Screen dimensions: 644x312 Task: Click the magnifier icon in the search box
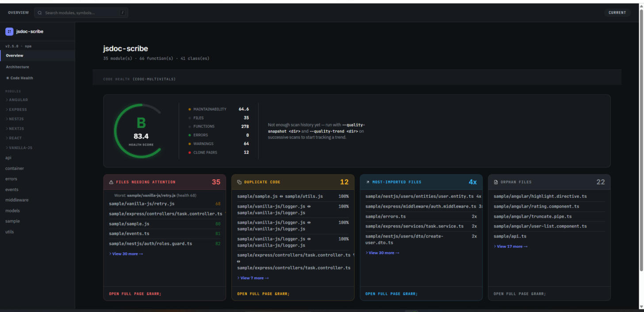click(x=40, y=13)
